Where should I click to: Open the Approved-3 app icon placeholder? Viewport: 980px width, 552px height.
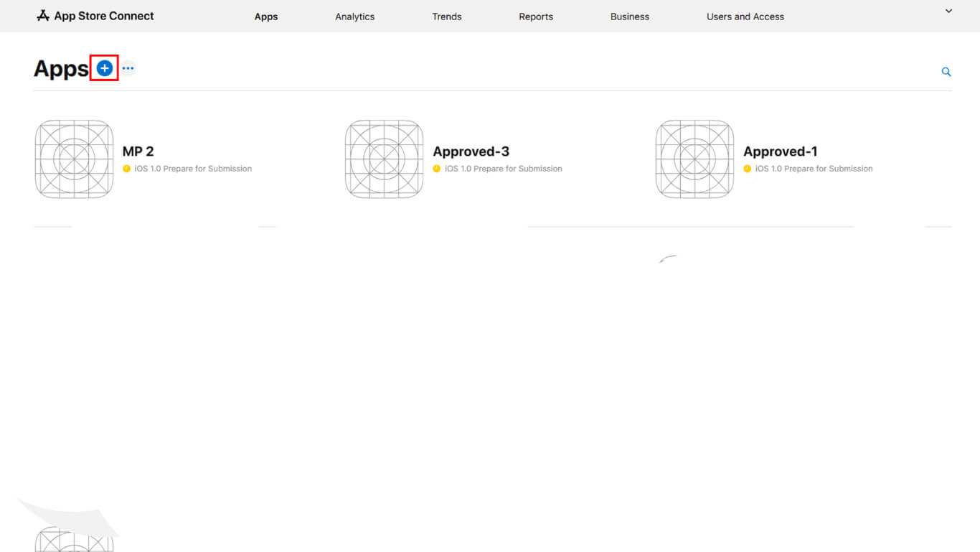(385, 159)
